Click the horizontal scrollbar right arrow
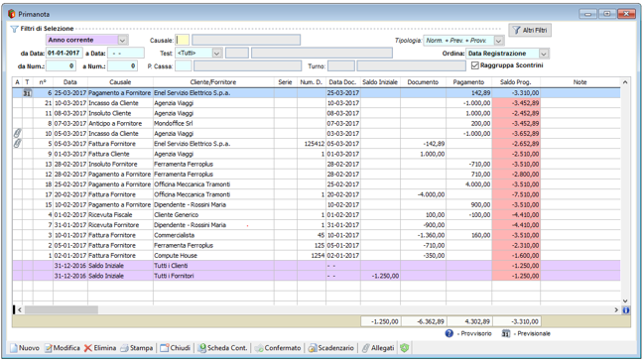644x362 pixels. 616,309
